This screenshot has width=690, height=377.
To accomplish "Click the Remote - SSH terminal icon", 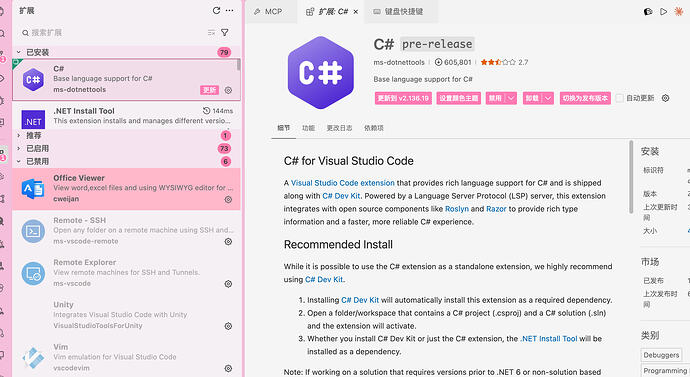I will coord(33,231).
